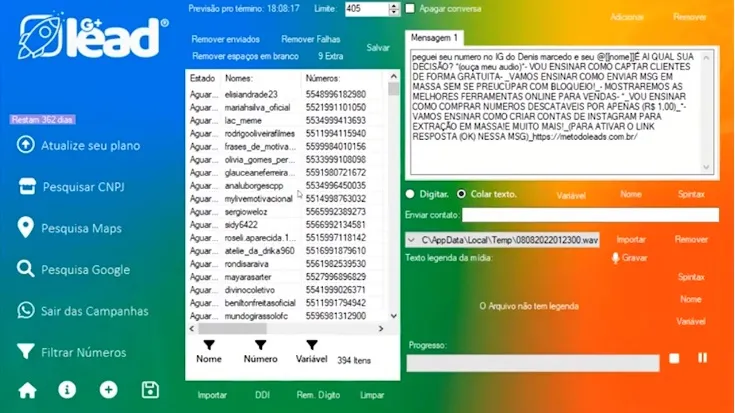Open Pesquisa Maps from sidebar
Viewport: 735px width, 413px height.
click(x=81, y=229)
